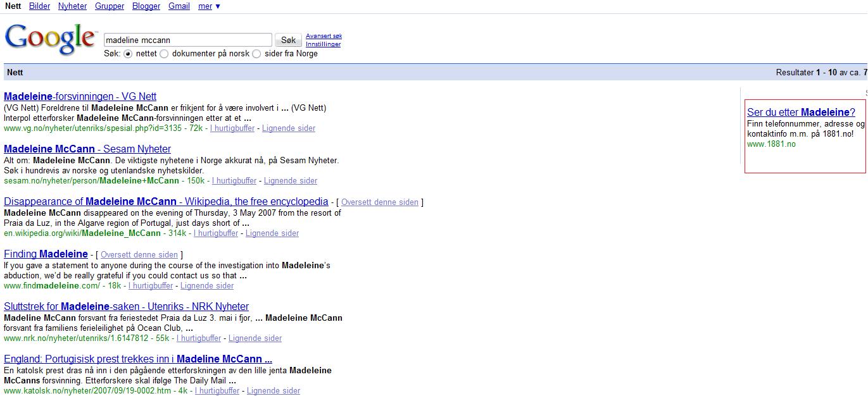Open 'I hurtigbuffer' for the findmadeleine.com result
This screenshot has width=868, height=396.
point(151,286)
